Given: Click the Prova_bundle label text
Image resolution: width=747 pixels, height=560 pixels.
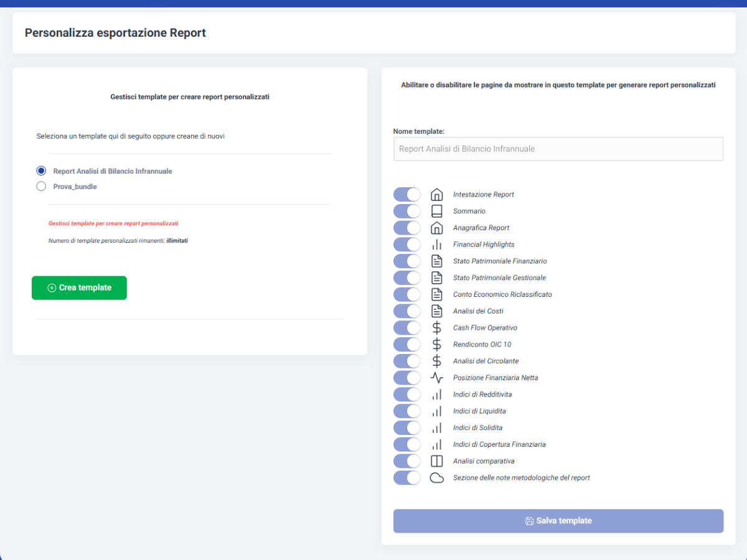Looking at the screenshot, I should point(75,186).
